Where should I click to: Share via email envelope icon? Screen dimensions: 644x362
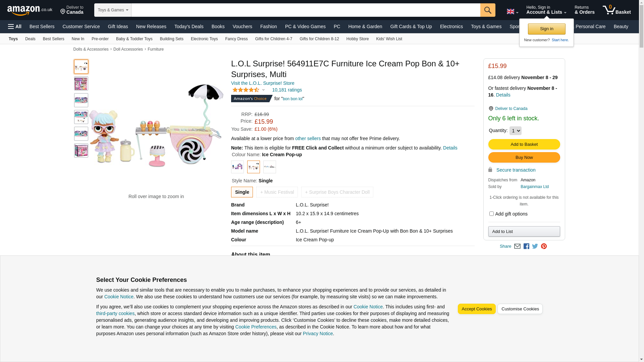pos(517,246)
